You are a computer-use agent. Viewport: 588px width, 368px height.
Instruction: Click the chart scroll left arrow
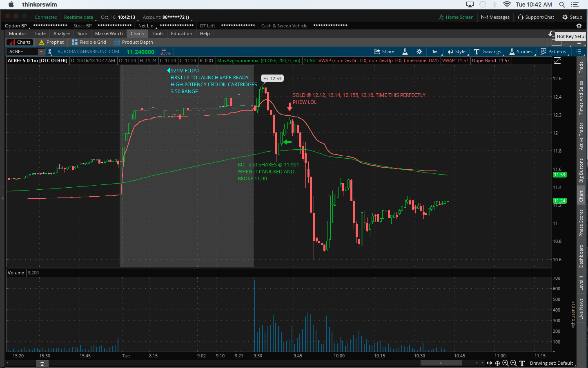click(477, 363)
